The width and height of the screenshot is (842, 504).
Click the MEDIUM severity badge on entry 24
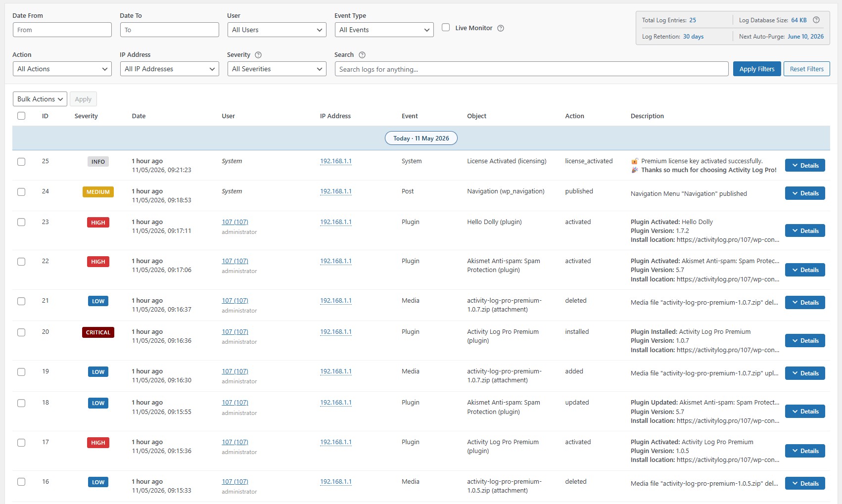[98, 192]
